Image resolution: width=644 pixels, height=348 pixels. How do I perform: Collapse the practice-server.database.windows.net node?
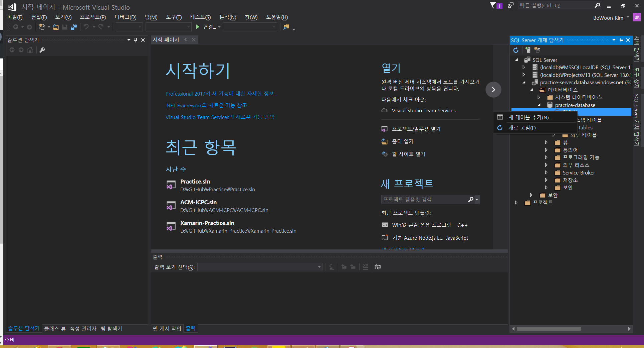(524, 82)
